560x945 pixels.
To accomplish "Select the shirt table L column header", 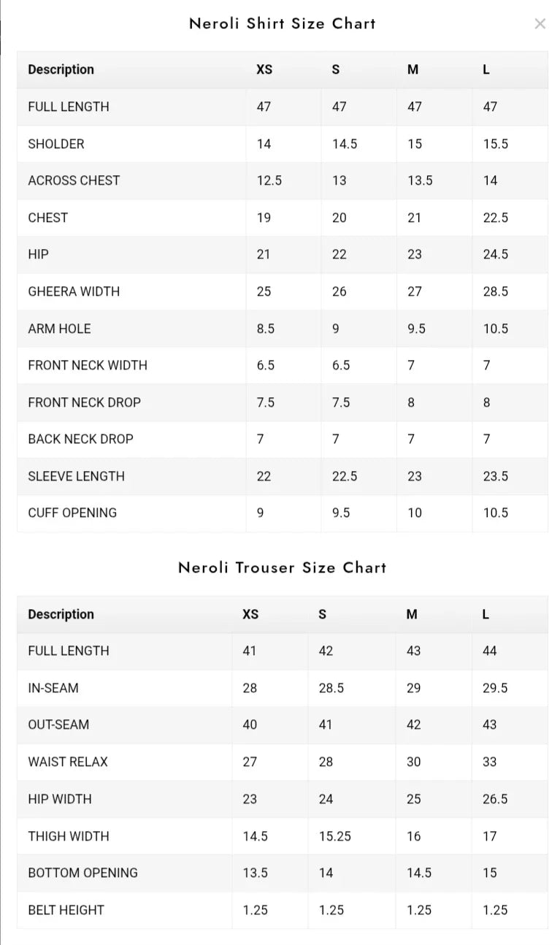I will point(486,69).
